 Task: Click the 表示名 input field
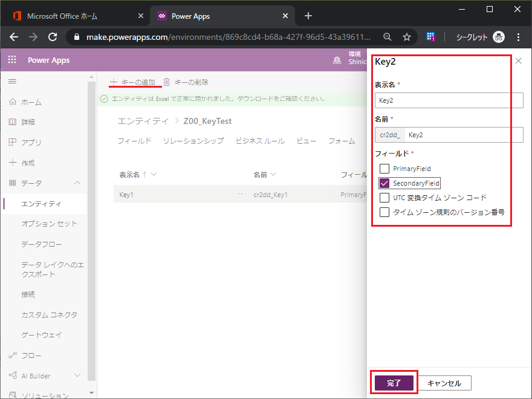click(449, 100)
